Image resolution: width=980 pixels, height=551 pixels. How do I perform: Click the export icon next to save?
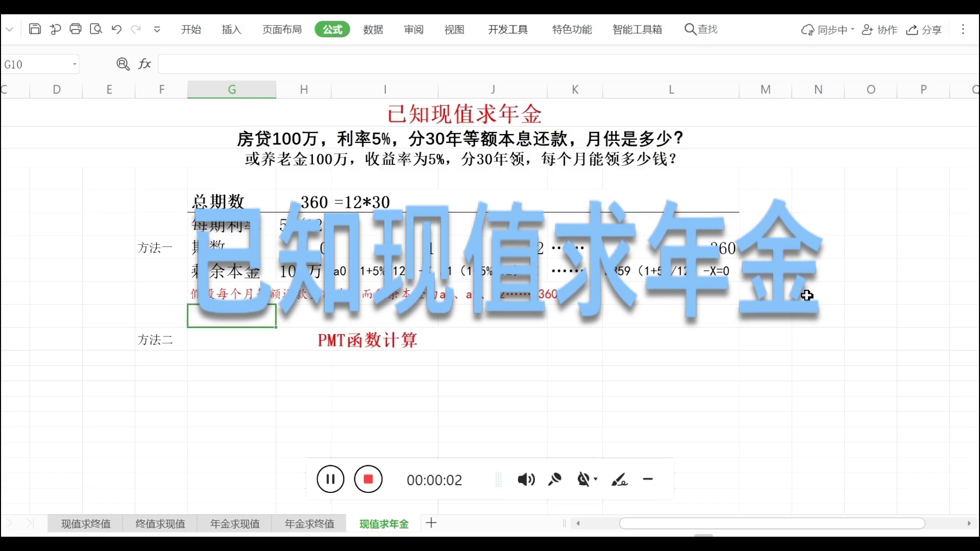click(x=55, y=29)
